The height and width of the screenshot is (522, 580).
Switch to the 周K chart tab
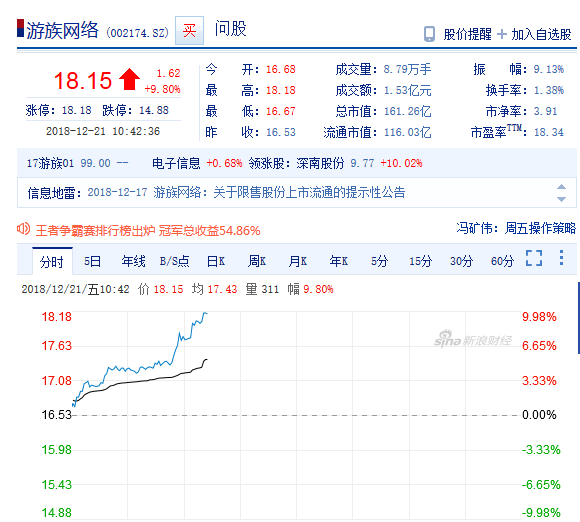[257, 262]
